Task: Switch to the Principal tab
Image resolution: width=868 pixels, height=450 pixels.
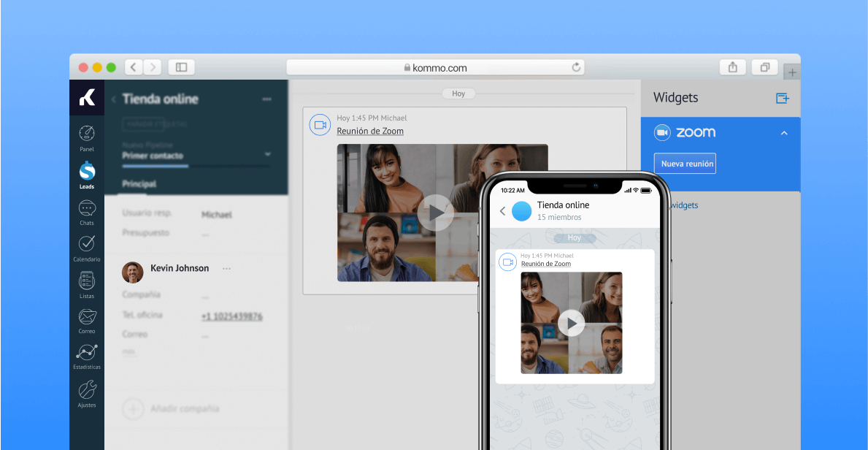Action: tap(139, 184)
